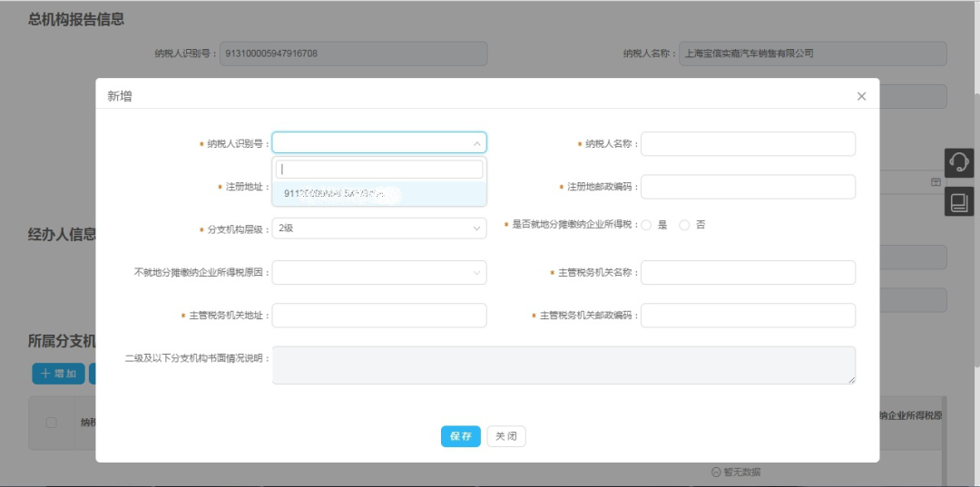The width and height of the screenshot is (980, 487).
Task: Select the 否 radio button
Action: coord(685,225)
